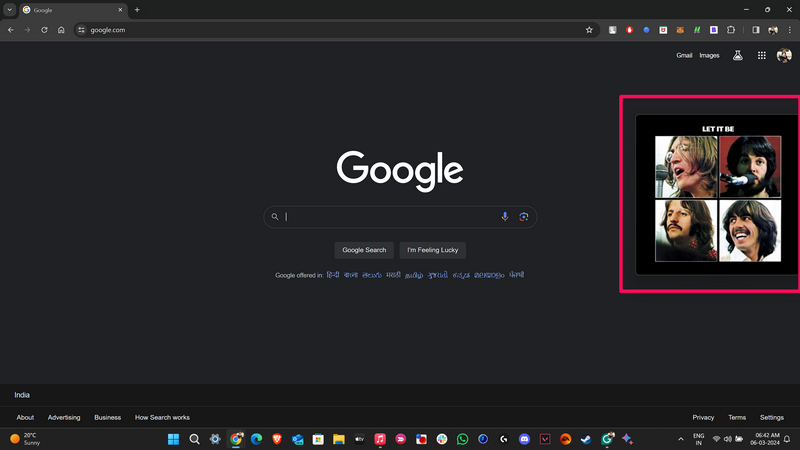The width and height of the screenshot is (800, 450).
Task: Open File Explorer from the taskbar
Action: (x=339, y=439)
